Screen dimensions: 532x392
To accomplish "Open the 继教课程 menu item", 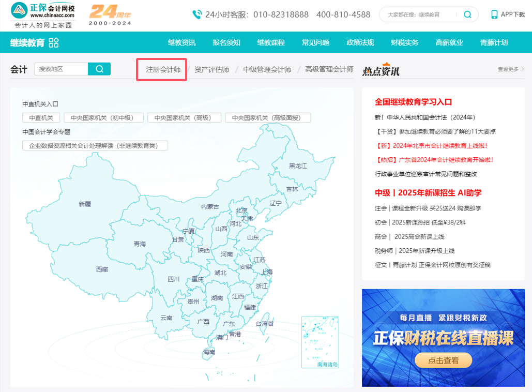I will click(270, 43).
